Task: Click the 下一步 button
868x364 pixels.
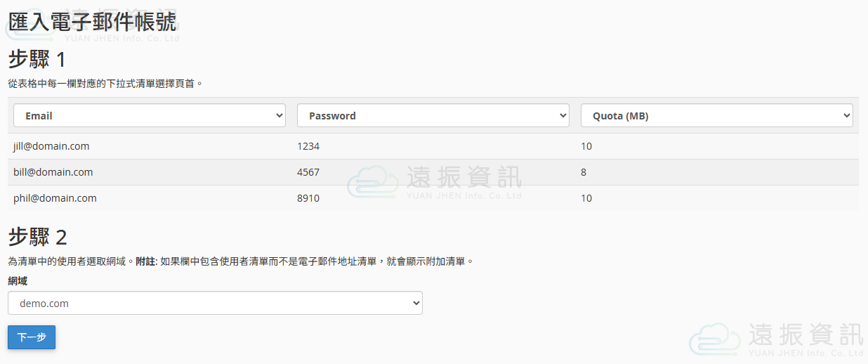Action: click(x=32, y=337)
